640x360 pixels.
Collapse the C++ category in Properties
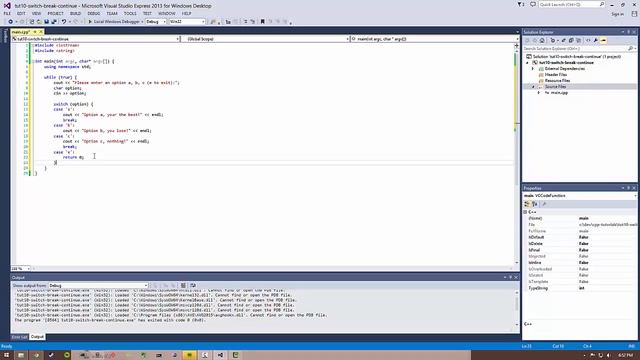(x=526, y=212)
